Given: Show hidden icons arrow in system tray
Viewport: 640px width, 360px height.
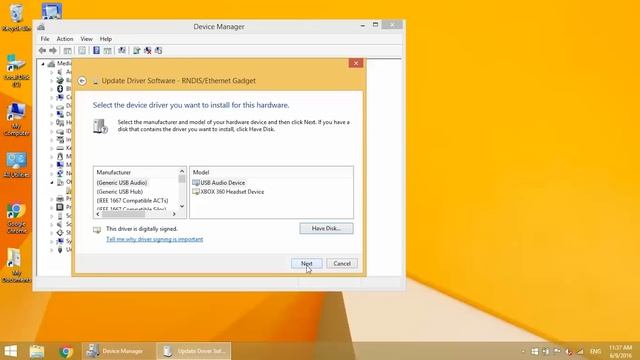Looking at the screenshot, I should click(x=523, y=351).
